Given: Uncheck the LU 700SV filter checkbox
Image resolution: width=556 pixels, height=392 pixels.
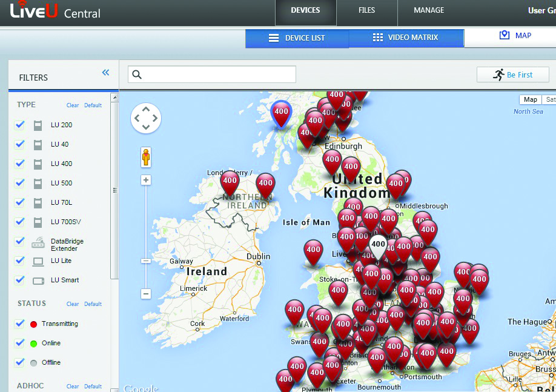Looking at the screenshot, I should tap(19, 222).
